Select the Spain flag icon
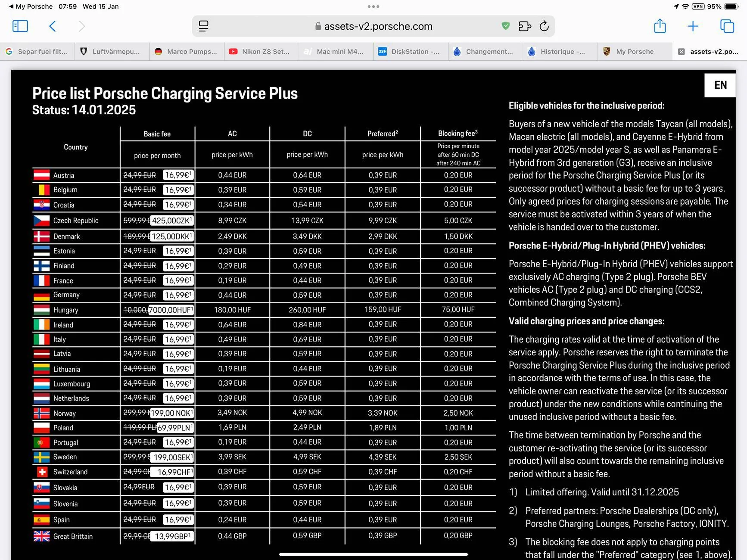Viewport: 747px width, 560px height. point(42,520)
